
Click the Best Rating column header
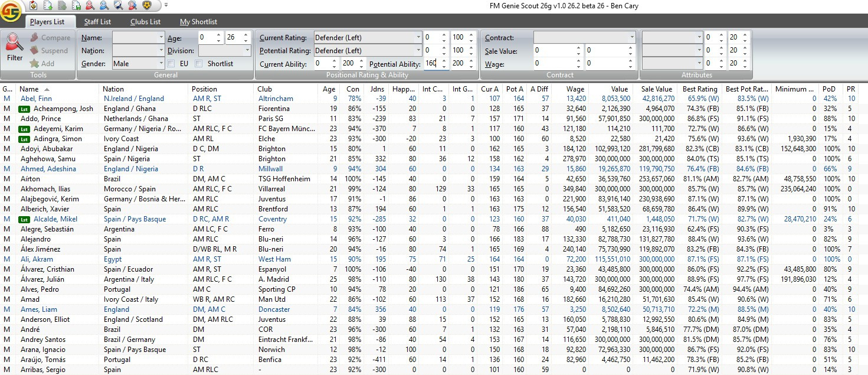700,89
